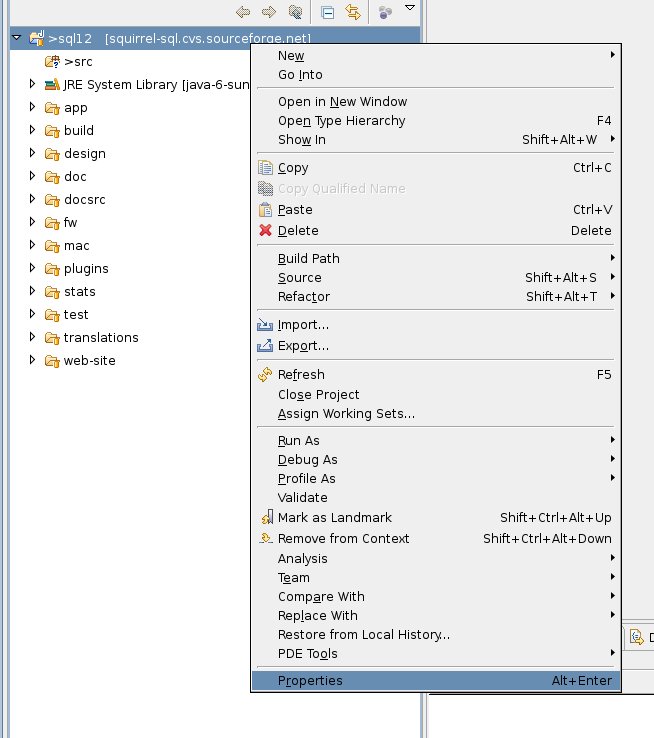The height and width of the screenshot is (738, 654).
Task: Collapse the sql12 project node
Action: click(x=17, y=37)
